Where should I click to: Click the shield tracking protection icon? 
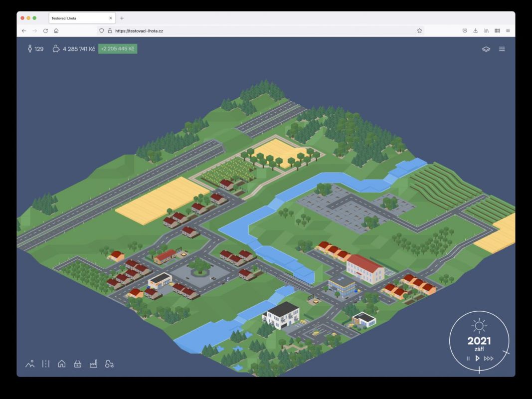(101, 30)
